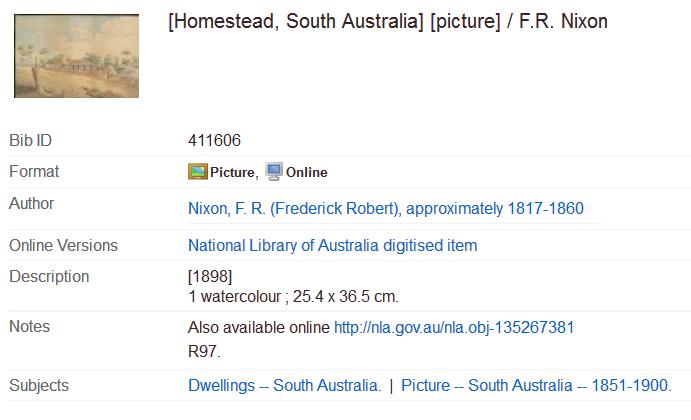Open the homestead watercolour thumbnail
Screen dimensions: 691x420
(x=76, y=56)
